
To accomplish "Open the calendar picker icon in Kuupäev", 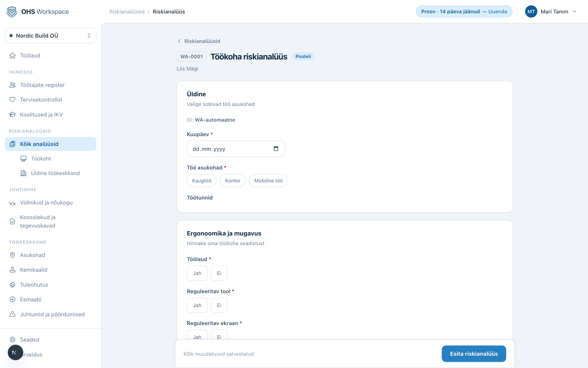I will (x=276, y=149).
